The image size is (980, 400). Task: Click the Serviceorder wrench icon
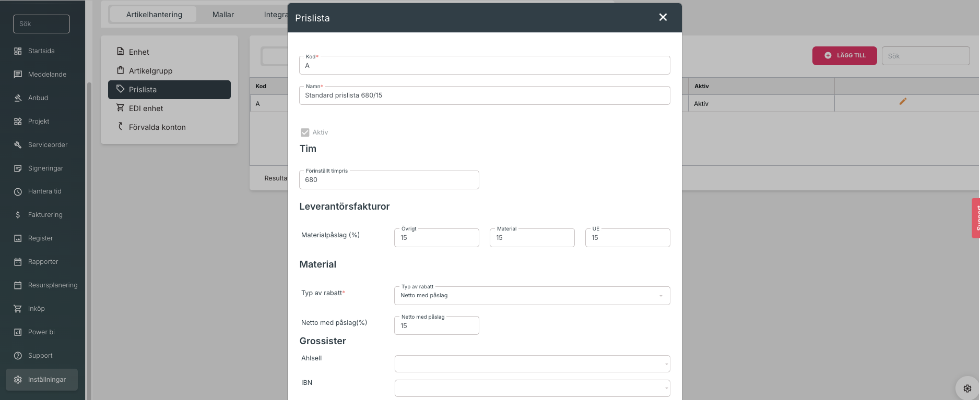point(18,145)
